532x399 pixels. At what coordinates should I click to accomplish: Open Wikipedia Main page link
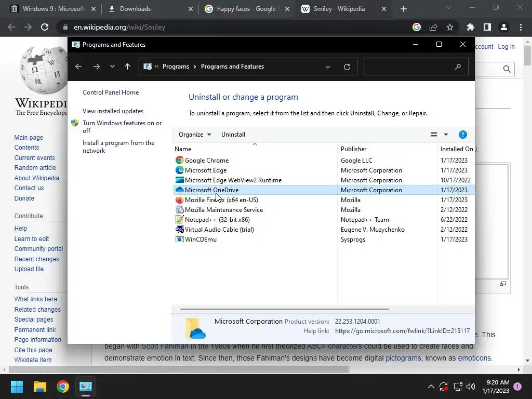(29, 137)
